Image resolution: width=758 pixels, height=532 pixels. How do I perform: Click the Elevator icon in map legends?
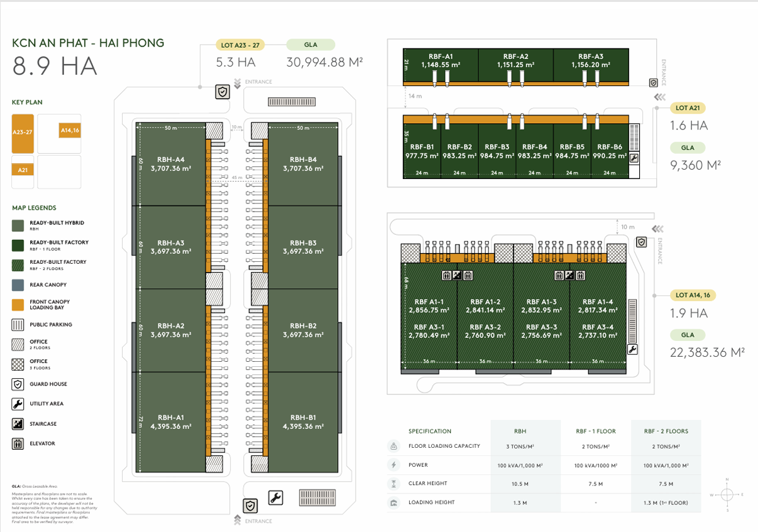pos(18,443)
